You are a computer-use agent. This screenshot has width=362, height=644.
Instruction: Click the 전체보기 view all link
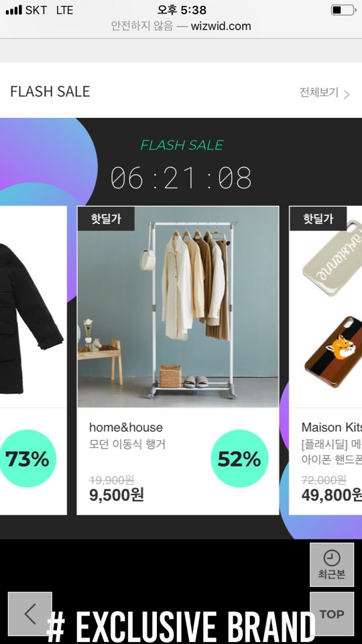click(319, 92)
